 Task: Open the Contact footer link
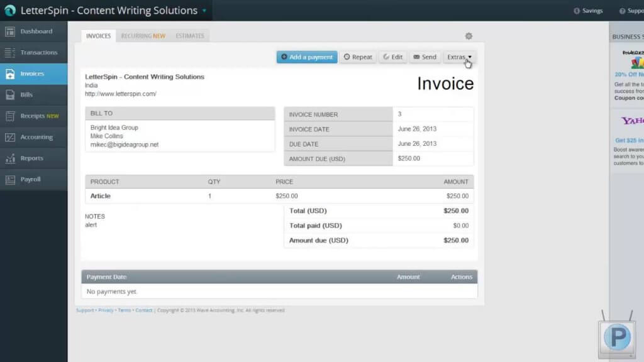(x=144, y=310)
